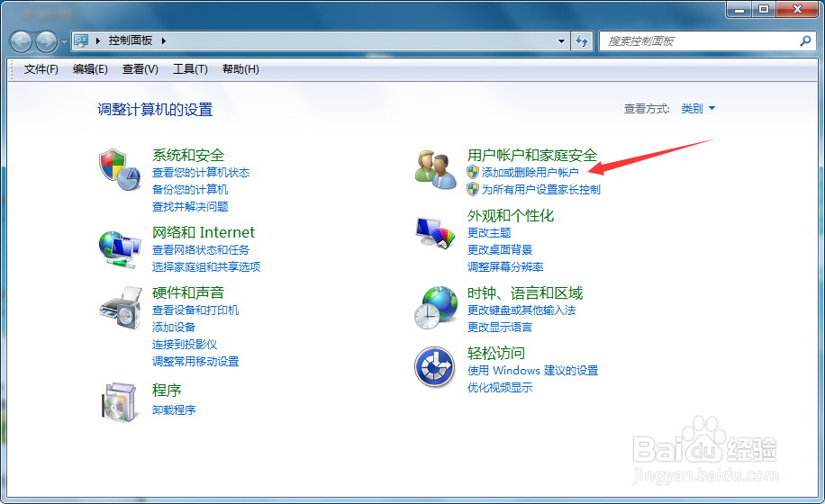Click the 控制面板 breadcrumb segment
The image size is (825, 504).
130,40
